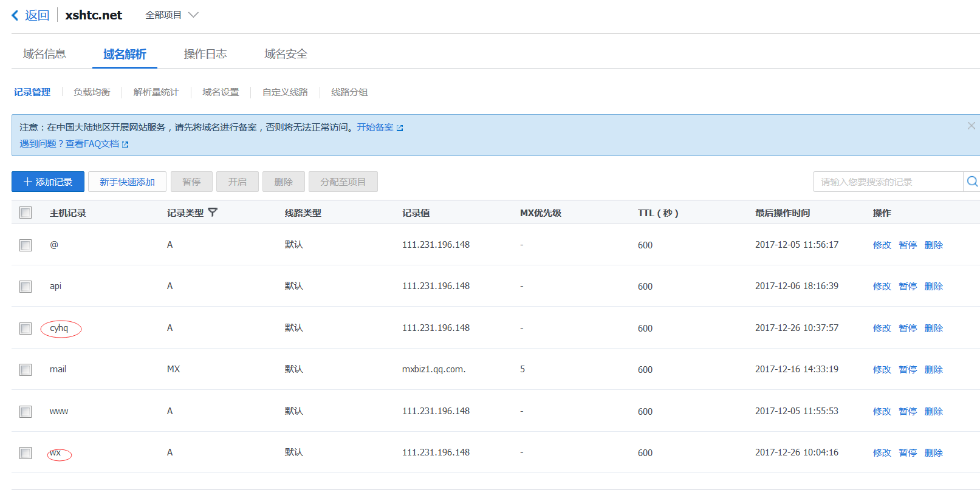Open the 记录管理 sub-tab
980x501 pixels.
click(x=32, y=92)
